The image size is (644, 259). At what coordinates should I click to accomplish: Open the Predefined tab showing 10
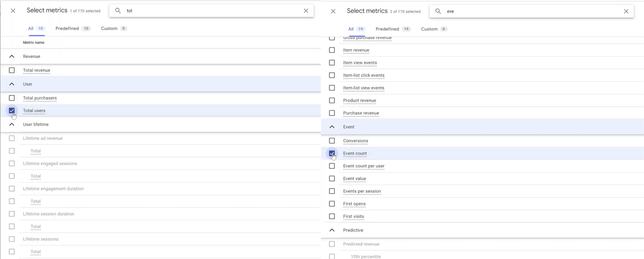73,28
